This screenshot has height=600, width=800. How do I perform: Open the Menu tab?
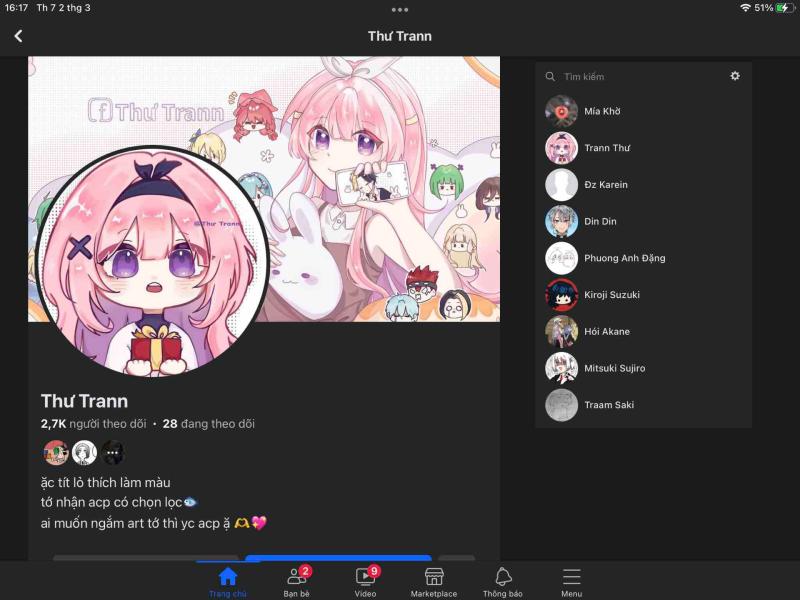click(x=571, y=582)
